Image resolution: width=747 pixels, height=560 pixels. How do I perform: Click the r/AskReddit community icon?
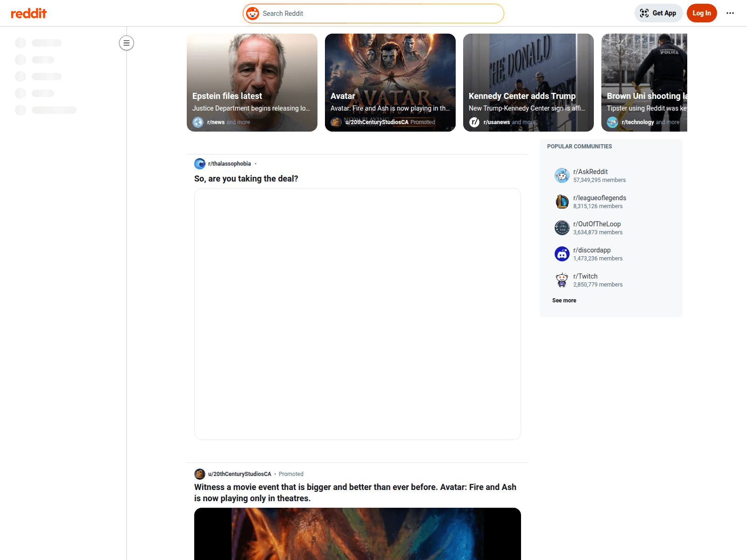coord(562,175)
